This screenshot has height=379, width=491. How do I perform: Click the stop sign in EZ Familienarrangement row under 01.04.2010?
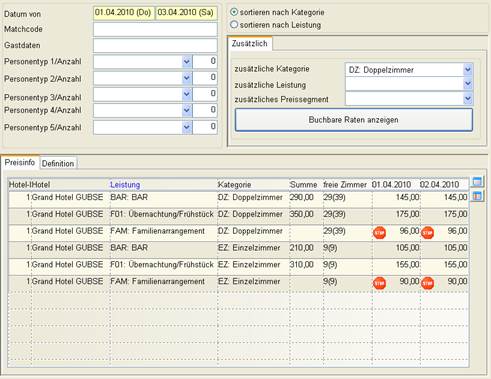379,283
